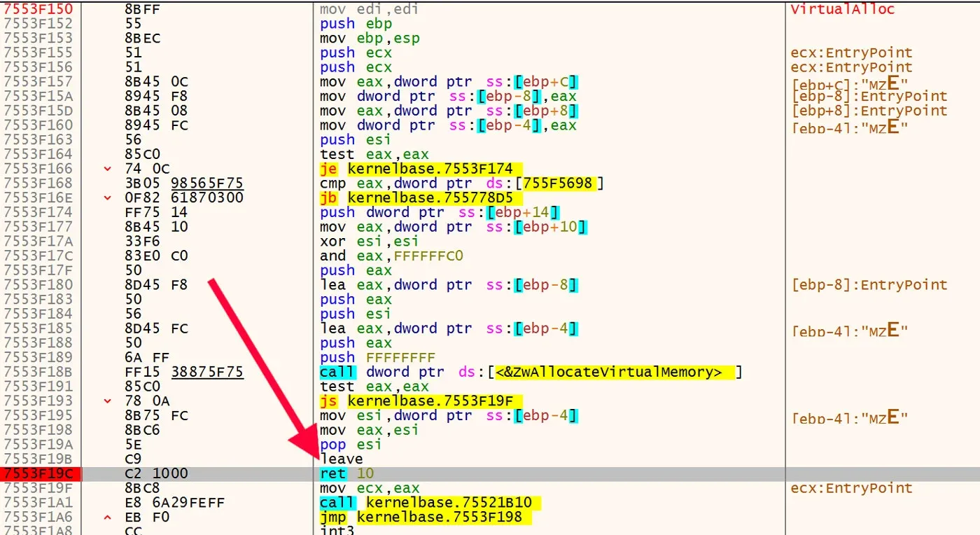Click 'push esi' at address 7553F184

355,314
